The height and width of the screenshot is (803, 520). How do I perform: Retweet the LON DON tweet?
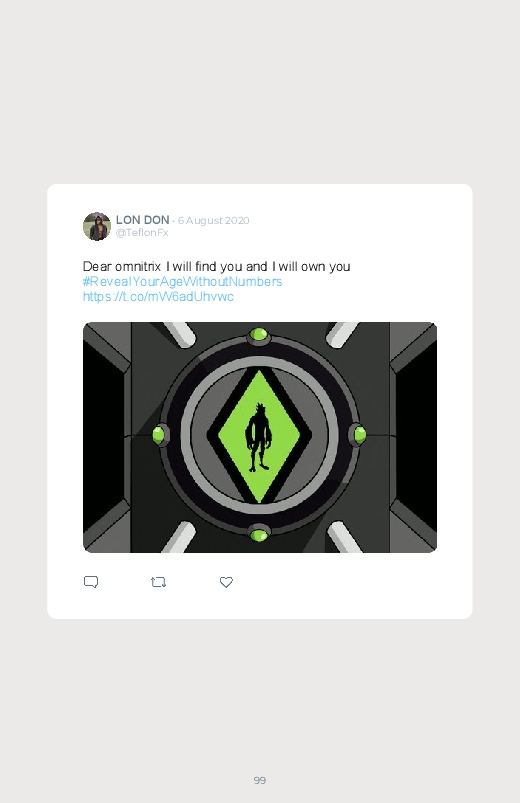(158, 582)
